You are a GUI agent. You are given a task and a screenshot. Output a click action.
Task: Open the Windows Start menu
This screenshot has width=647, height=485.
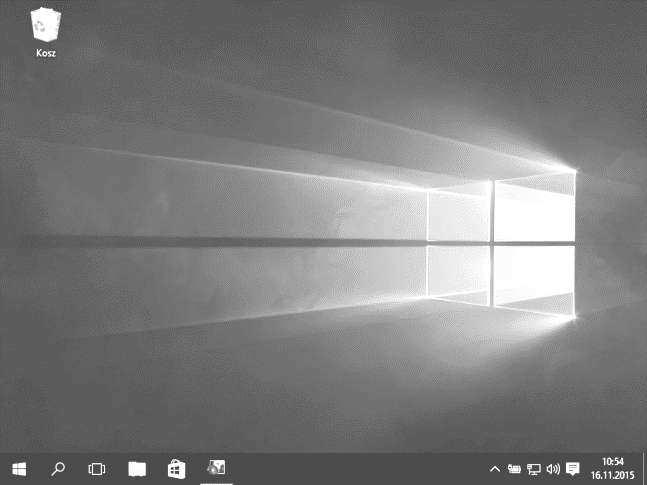pos(19,469)
